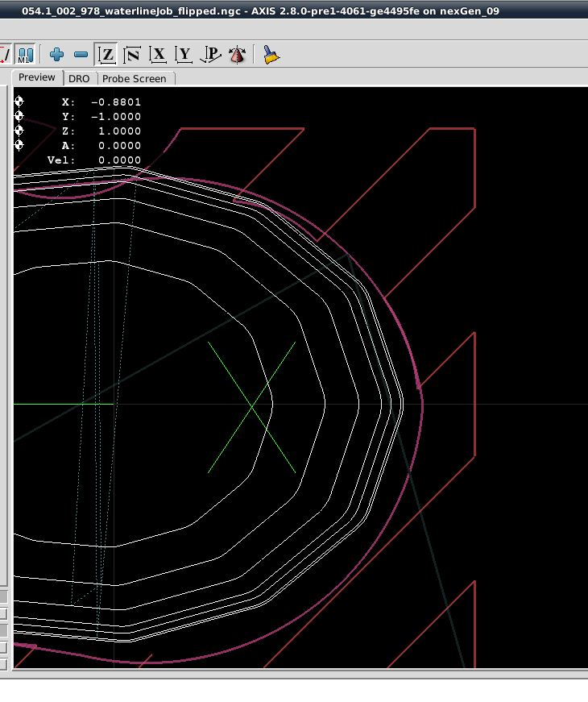Click the Zoom Out minus icon
Image resolution: width=588 pixels, height=702 pixels.
pos(81,55)
